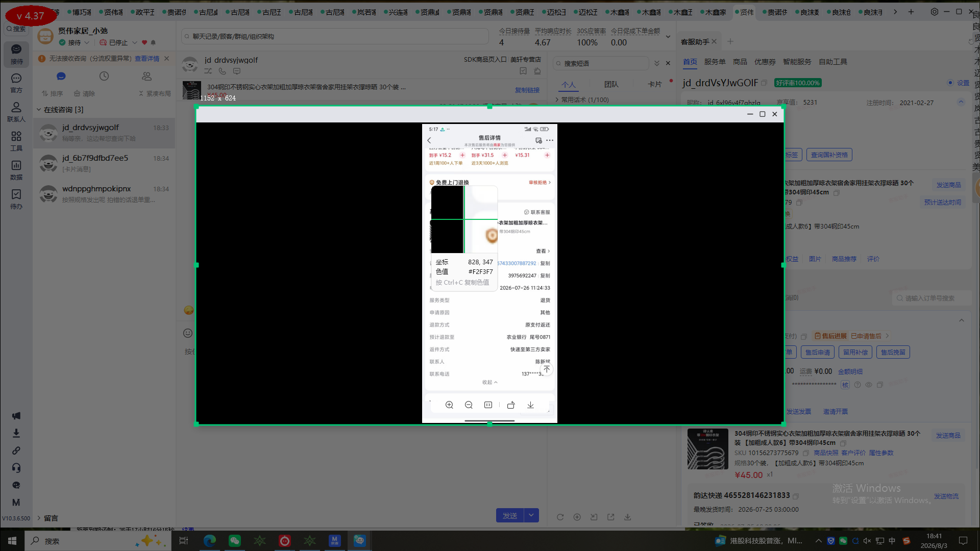Open the 工具 tools sidebar icon

[x=16, y=141]
